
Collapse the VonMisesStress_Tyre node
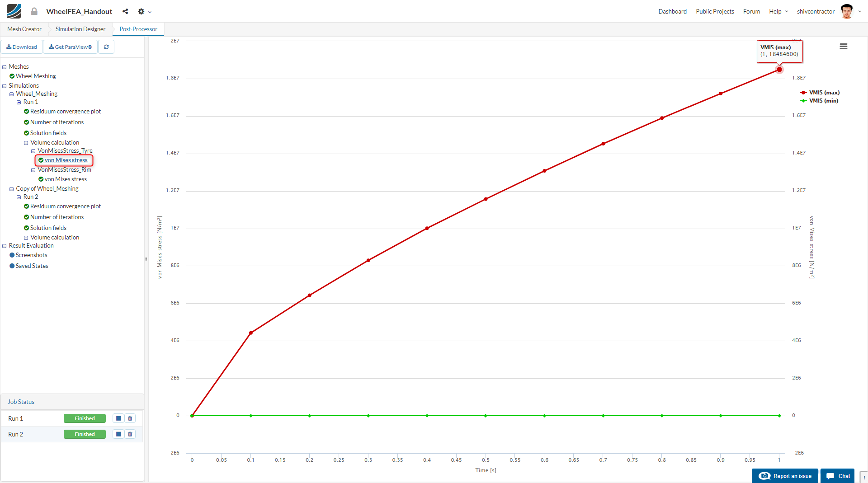[x=33, y=151]
